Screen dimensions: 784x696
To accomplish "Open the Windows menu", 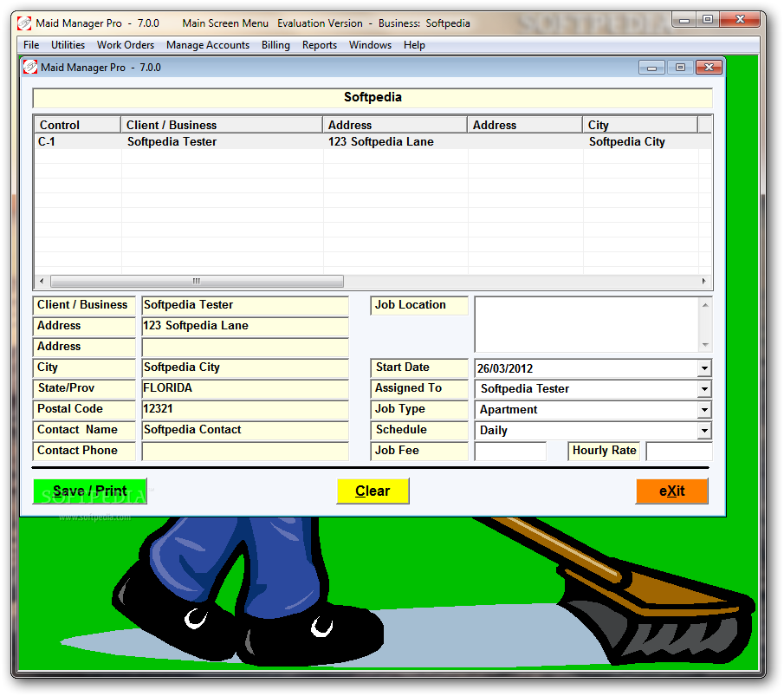I will [x=370, y=45].
